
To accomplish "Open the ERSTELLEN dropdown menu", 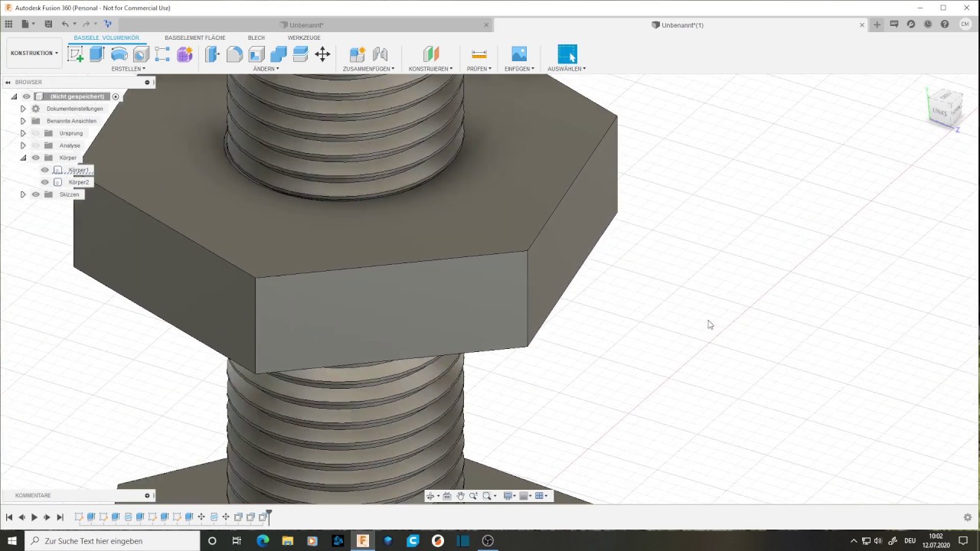I will [x=128, y=69].
